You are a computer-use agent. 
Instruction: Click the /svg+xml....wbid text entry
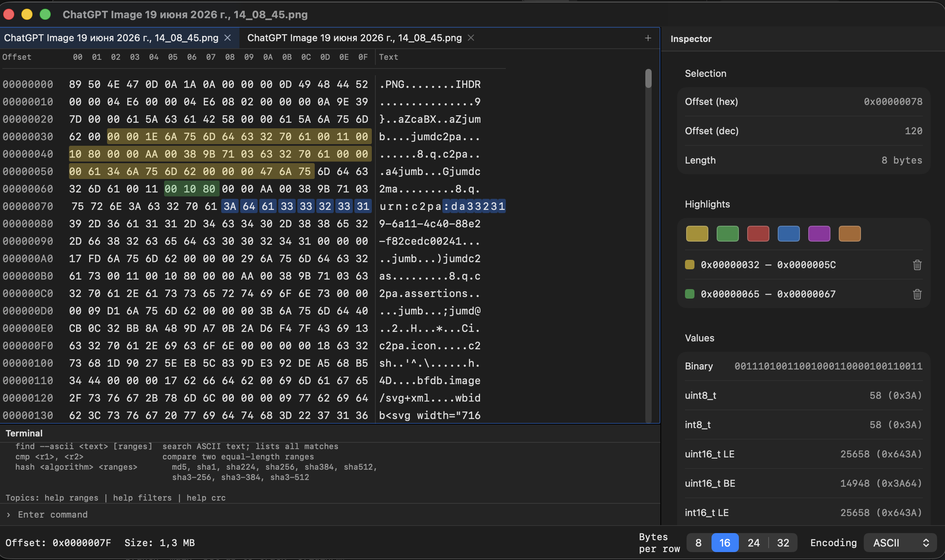[x=430, y=398]
